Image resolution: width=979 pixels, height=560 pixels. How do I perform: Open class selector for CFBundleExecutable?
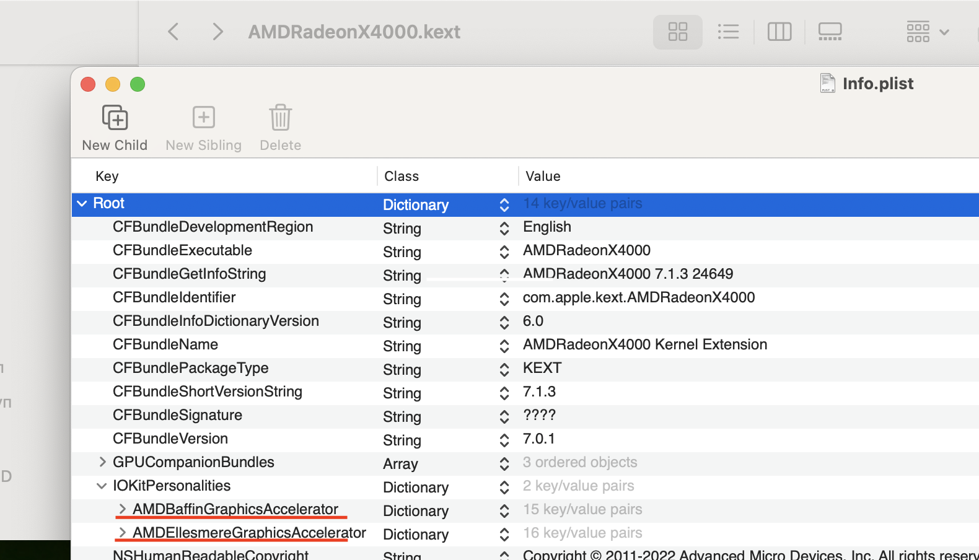[x=504, y=252]
